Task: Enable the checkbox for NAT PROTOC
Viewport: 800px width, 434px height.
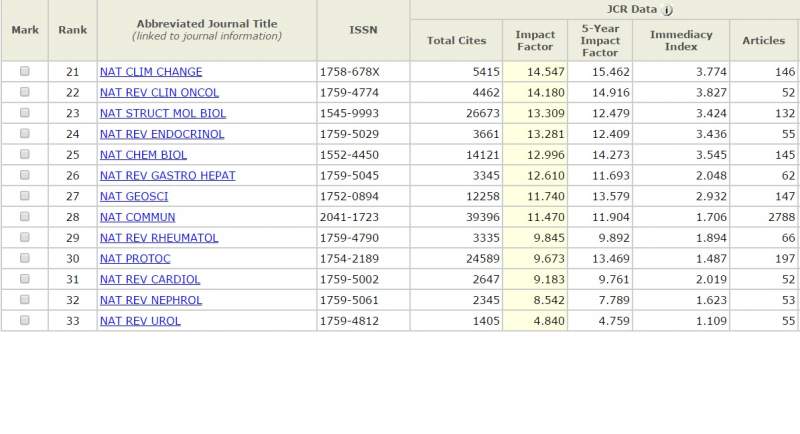Action: 24,258
